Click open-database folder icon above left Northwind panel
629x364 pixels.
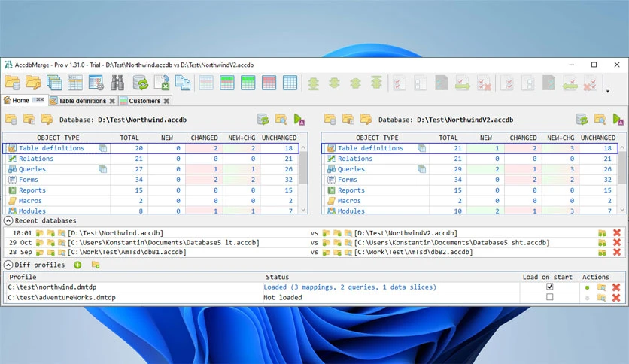(11, 119)
